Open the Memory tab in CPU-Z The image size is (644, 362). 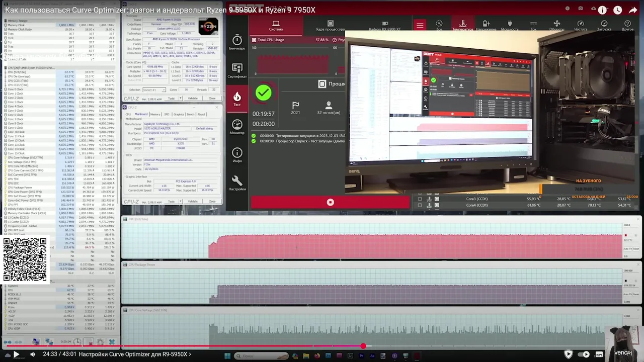[155, 114]
